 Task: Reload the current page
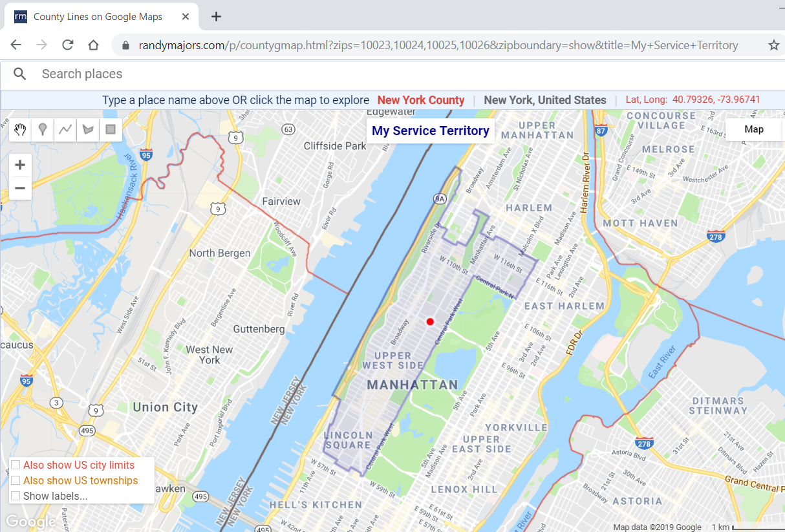(x=67, y=45)
